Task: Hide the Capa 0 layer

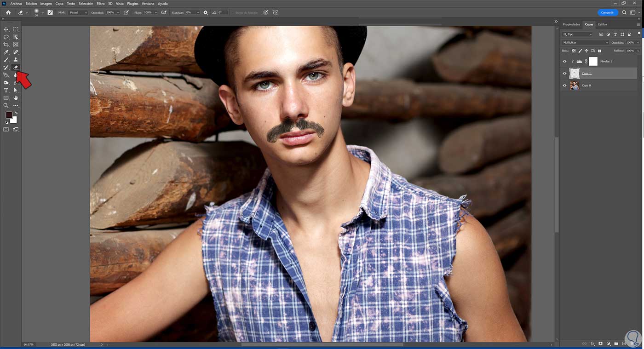Action: (564, 85)
